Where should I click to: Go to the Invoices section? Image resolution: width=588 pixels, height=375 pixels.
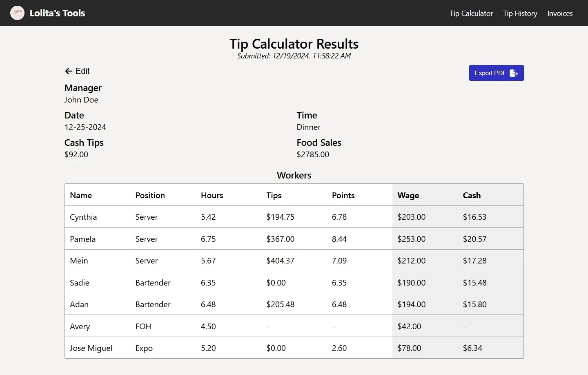click(x=560, y=13)
